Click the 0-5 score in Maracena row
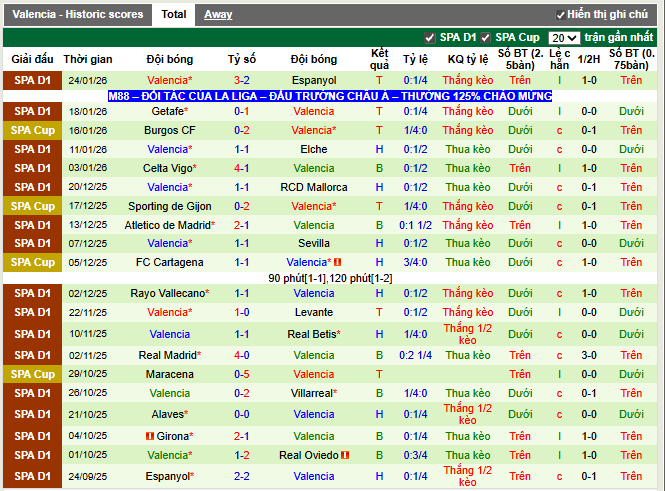 coord(242,374)
